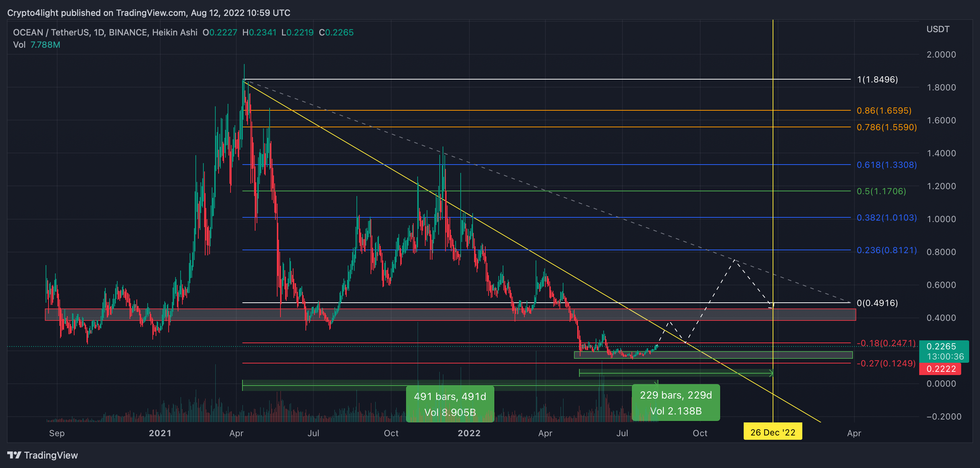The width and height of the screenshot is (980, 468).
Task: Click the Fib level 1(1.8496) label
Action: [x=877, y=80]
